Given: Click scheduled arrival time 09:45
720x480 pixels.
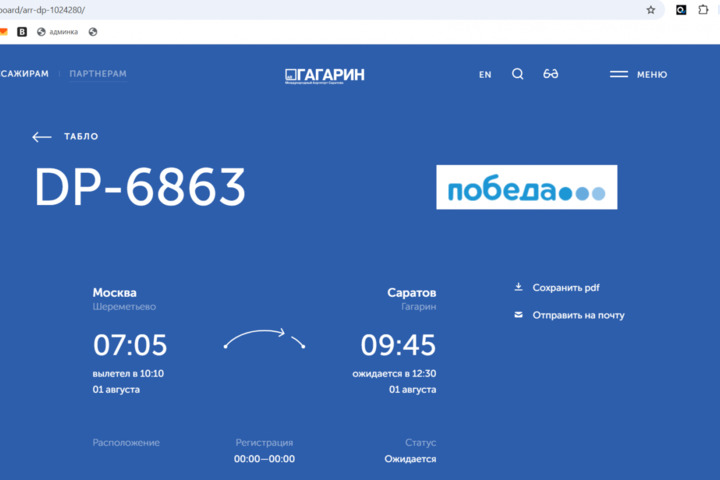Looking at the screenshot, I should [x=398, y=345].
